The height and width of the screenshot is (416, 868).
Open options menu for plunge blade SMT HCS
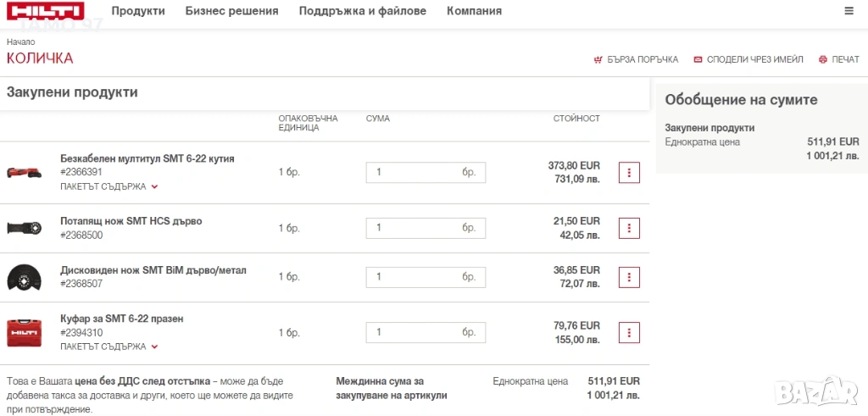629,228
